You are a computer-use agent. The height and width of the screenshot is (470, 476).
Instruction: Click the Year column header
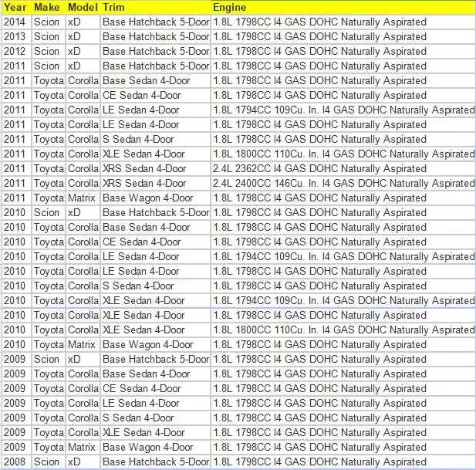coord(16,7)
